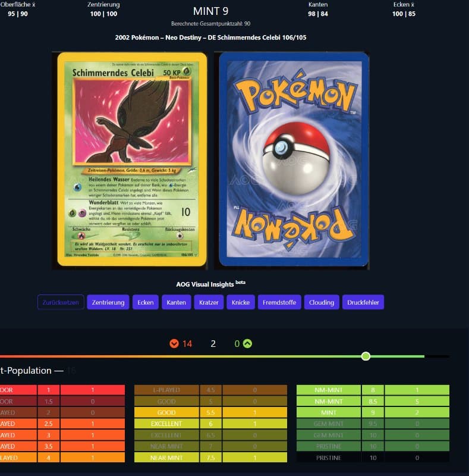Click the AOG Visual Insights beta label
Image resolution: width=469 pixels, height=476 pixels.
[210, 284]
